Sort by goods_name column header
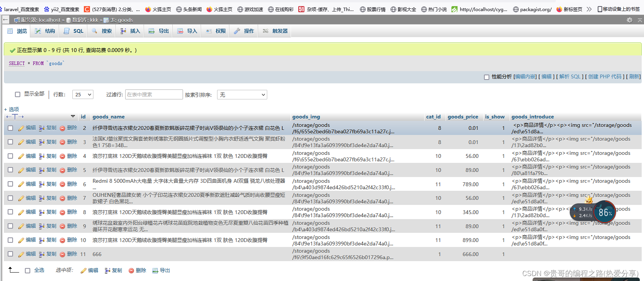This screenshot has width=644, height=281. point(108,117)
